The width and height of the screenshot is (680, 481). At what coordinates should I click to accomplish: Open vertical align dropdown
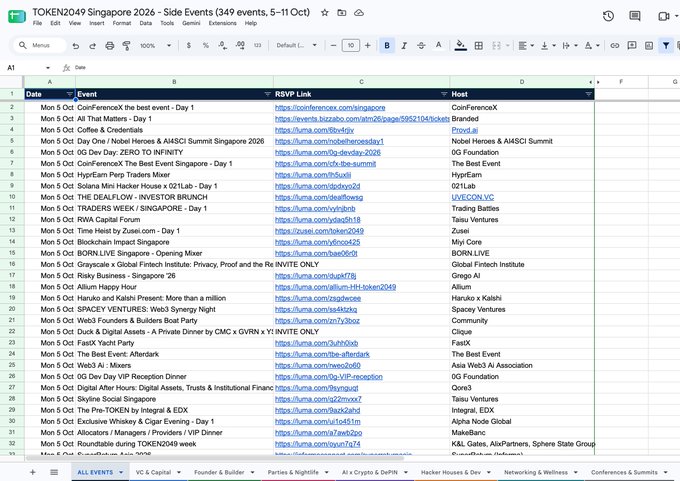pos(548,46)
